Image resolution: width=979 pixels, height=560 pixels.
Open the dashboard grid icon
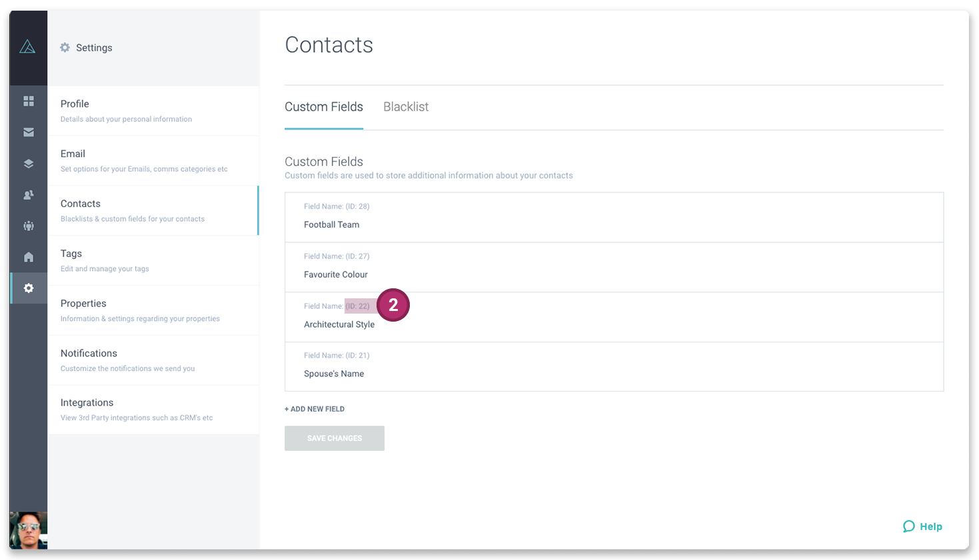pyautogui.click(x=28, y=101)
